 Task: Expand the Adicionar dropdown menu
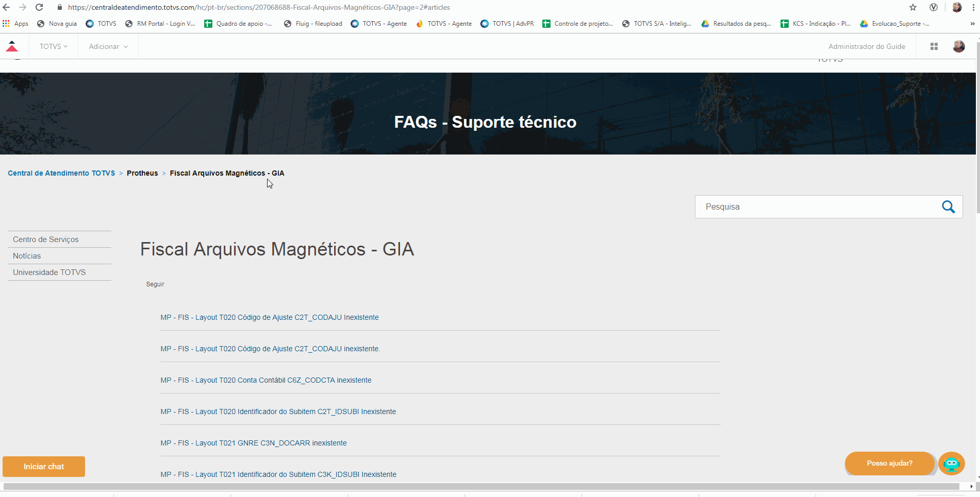pos(108,46)
